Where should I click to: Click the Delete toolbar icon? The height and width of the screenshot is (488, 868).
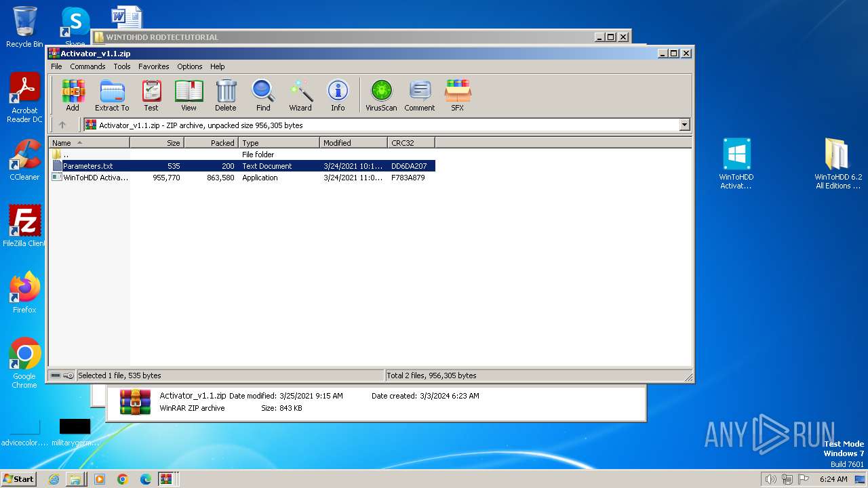[226, 95]
